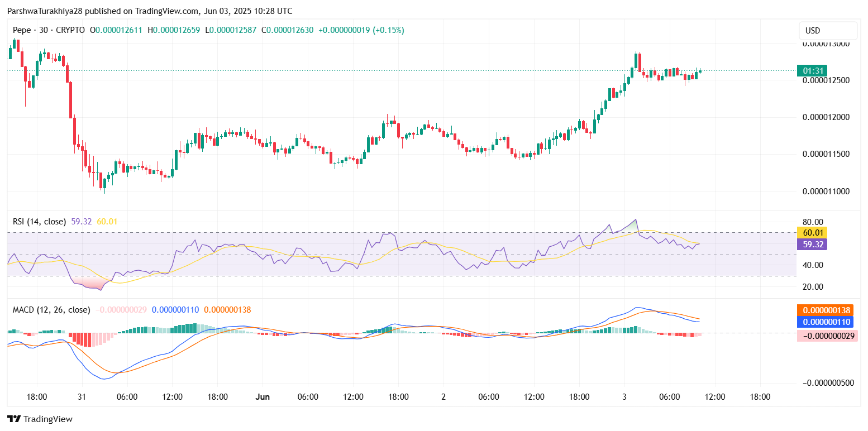Click the 01:31 countdown badge on price axis
Screen dimensions: 868x431
pos(812,71)
